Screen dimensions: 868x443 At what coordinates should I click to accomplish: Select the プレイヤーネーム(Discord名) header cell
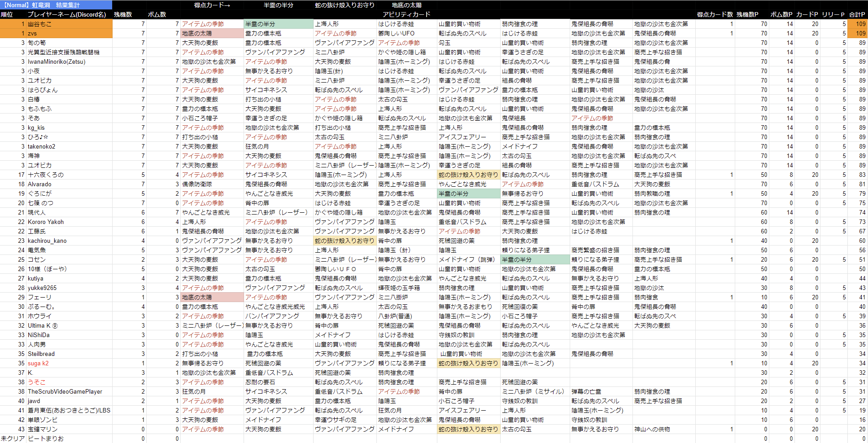click(67, 14)
